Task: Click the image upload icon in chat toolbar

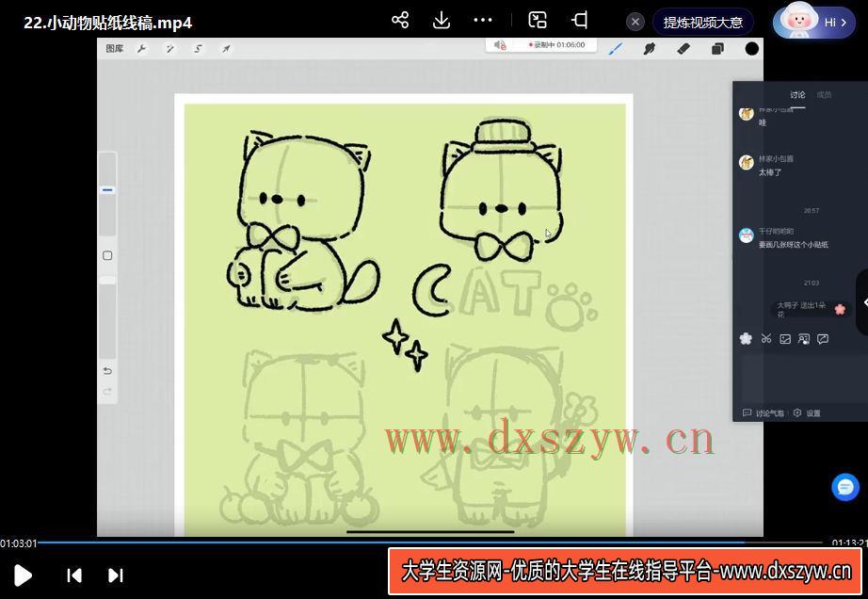Action: tap(785, 339)
